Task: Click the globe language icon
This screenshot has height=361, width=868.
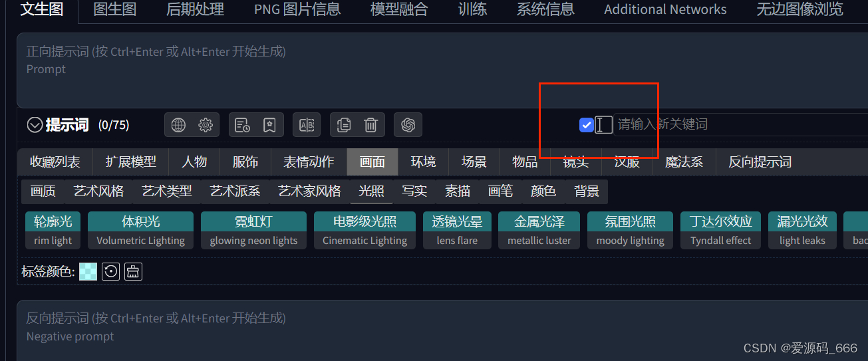Action: tap(178, 125)
